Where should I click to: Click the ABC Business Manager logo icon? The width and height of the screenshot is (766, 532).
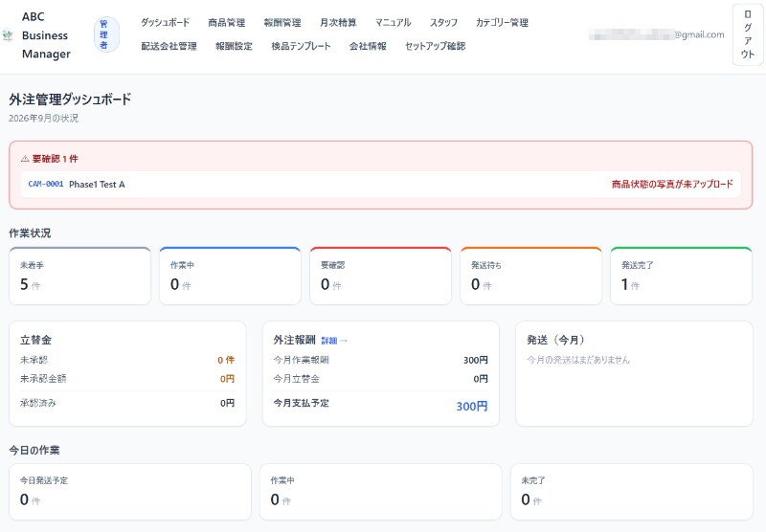(8, 35)
